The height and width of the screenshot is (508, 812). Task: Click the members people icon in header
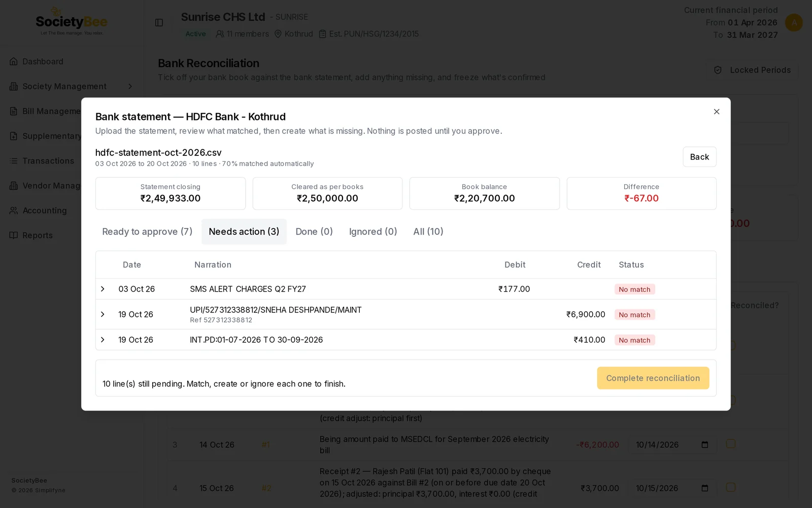point(220,34)
